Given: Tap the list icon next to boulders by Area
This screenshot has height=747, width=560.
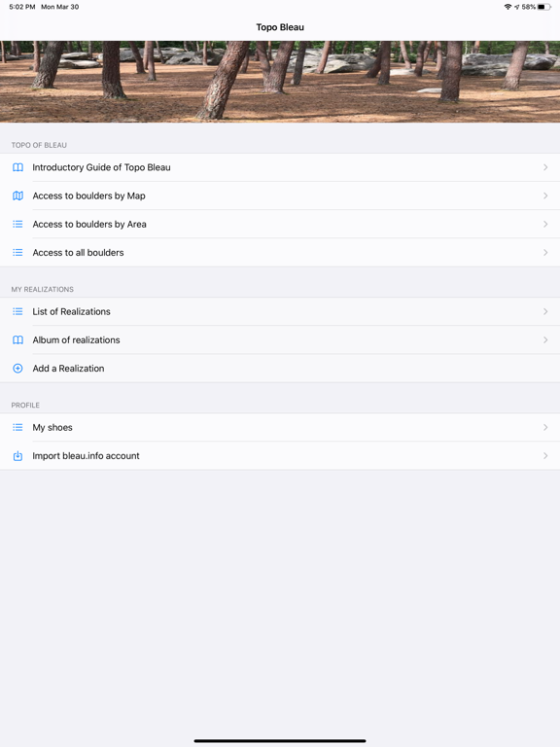Looking at the screenshot, I should pos(17,224).
